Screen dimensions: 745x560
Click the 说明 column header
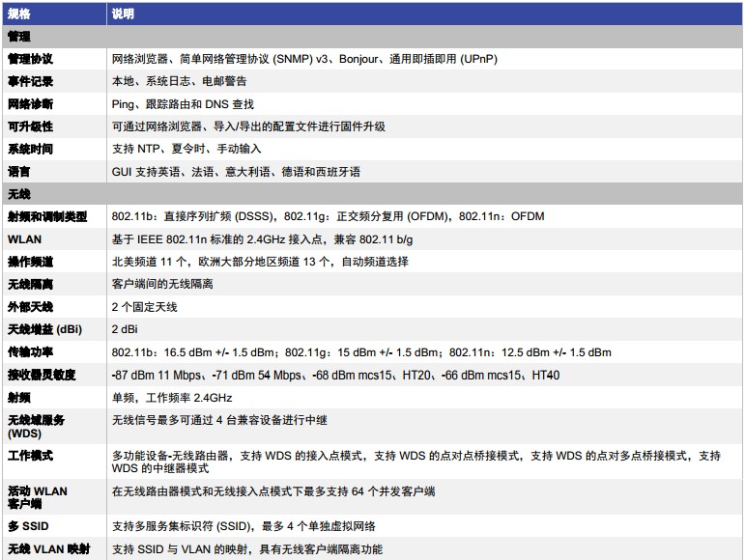click(x=123, y=14)
